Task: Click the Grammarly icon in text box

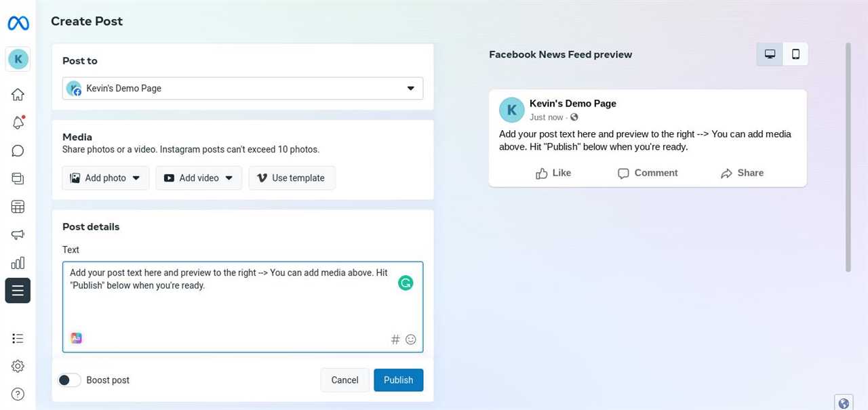Action: click(x=406, y=283)
